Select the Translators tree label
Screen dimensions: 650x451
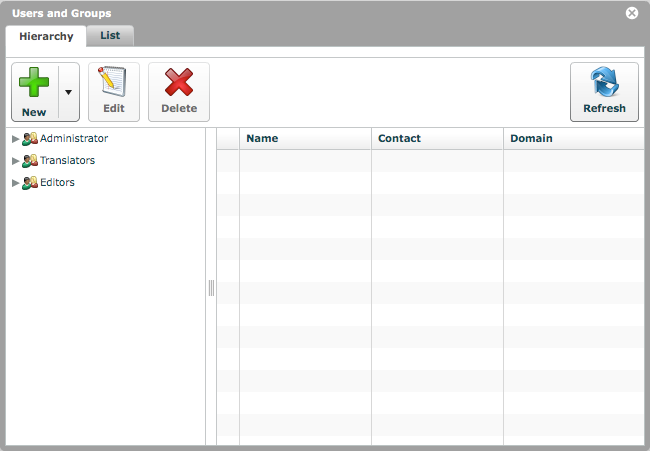coord(68,160)
